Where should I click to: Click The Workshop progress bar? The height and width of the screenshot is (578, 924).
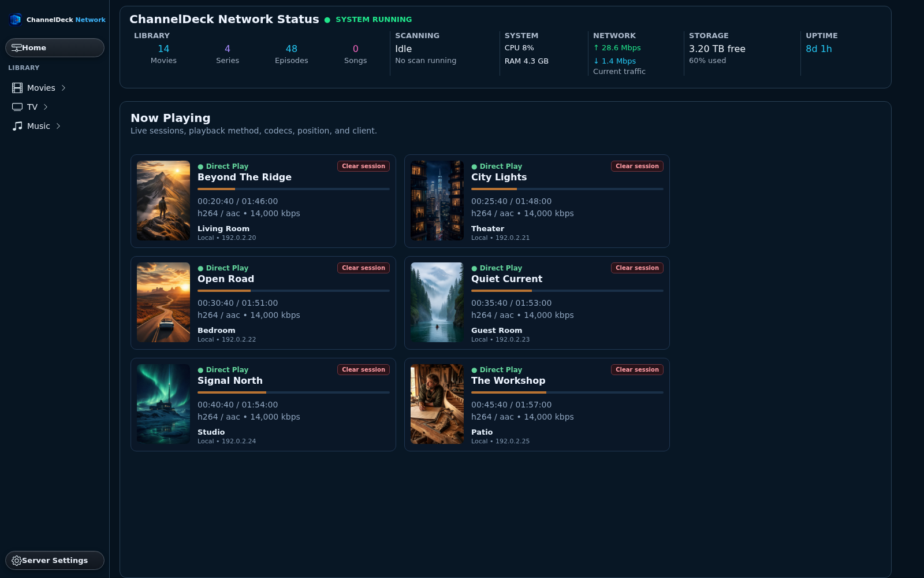[x=567, y=392]
